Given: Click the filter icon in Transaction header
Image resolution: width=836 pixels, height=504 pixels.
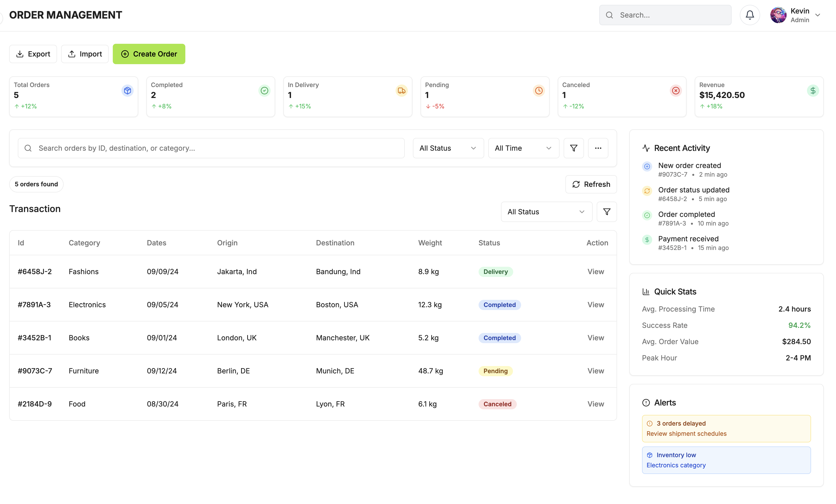Looking at the screenshot, I should point(606,212).
